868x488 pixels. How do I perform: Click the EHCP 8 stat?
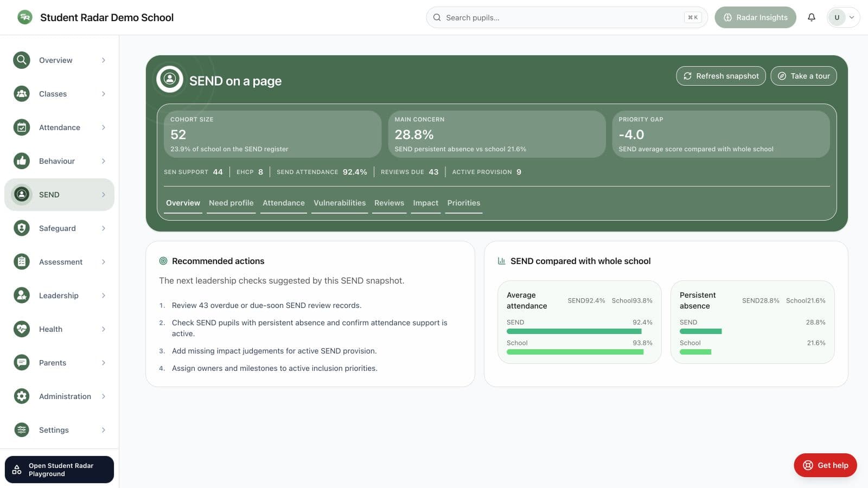coord(250,172)
